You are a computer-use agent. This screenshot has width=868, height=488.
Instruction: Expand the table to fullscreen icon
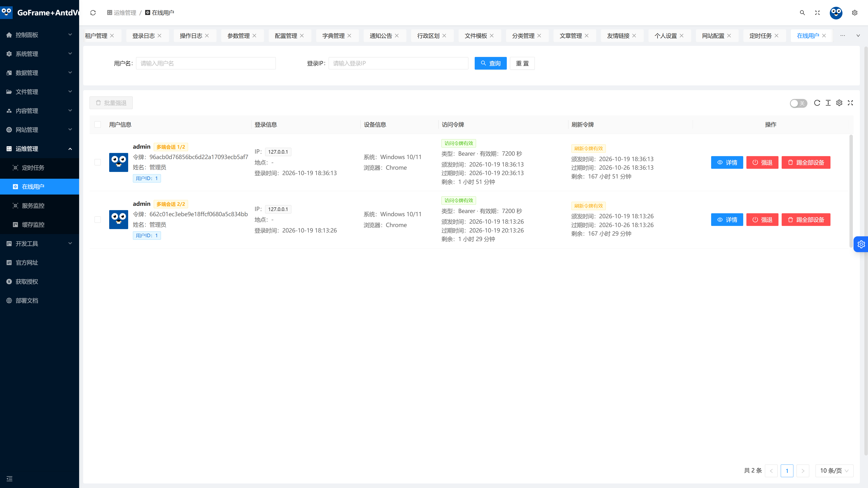point(850,103)
